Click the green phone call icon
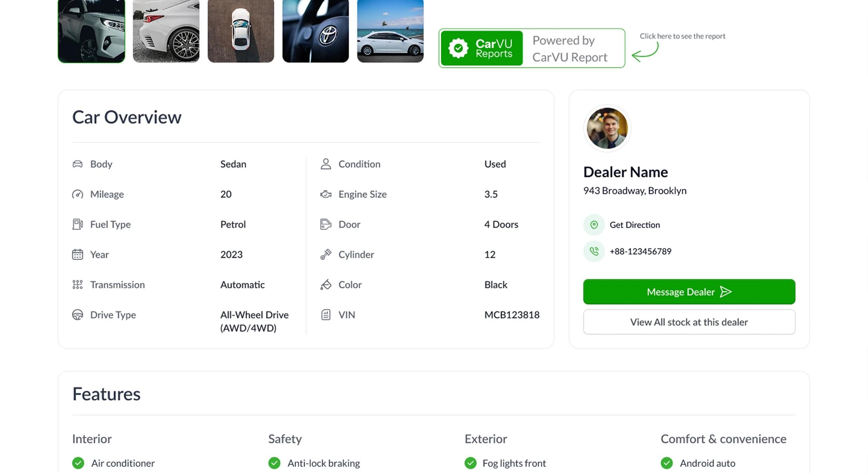Image resolution: width=868 pixels, height=473 pixels. [x=594, y=251]
